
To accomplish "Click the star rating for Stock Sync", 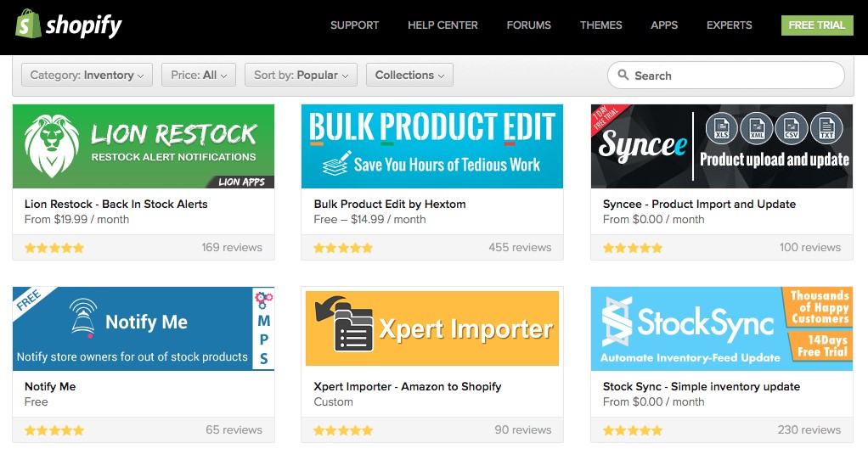I will tap(633, 430).
